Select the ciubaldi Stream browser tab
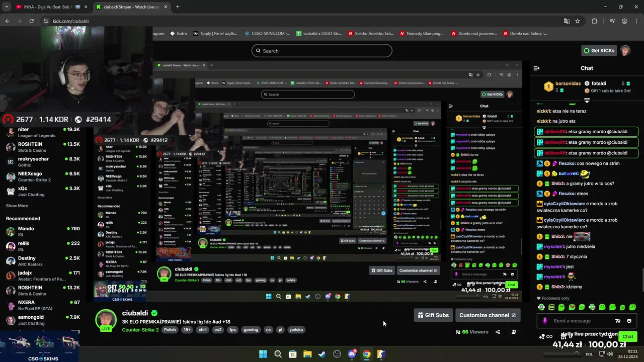The image size is (644, 362). click(132, 7)
